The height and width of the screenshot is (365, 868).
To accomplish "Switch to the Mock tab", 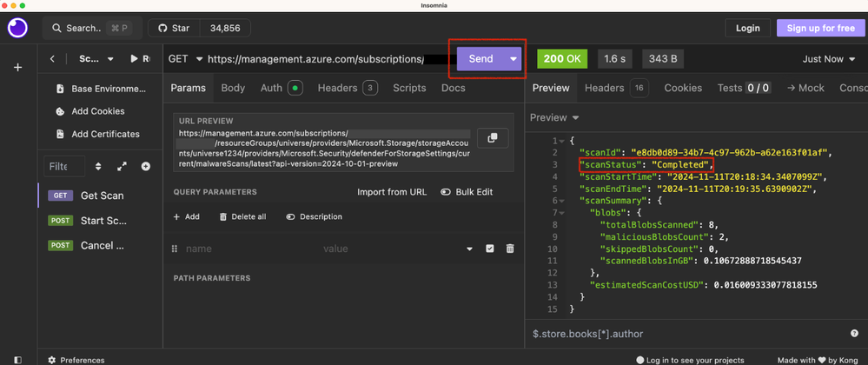I will (805, 88).
